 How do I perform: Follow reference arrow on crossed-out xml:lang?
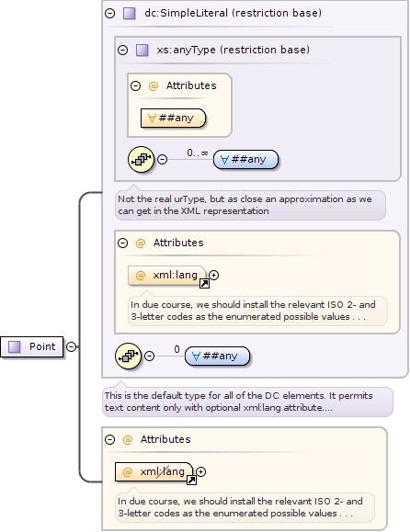[192, 481]
